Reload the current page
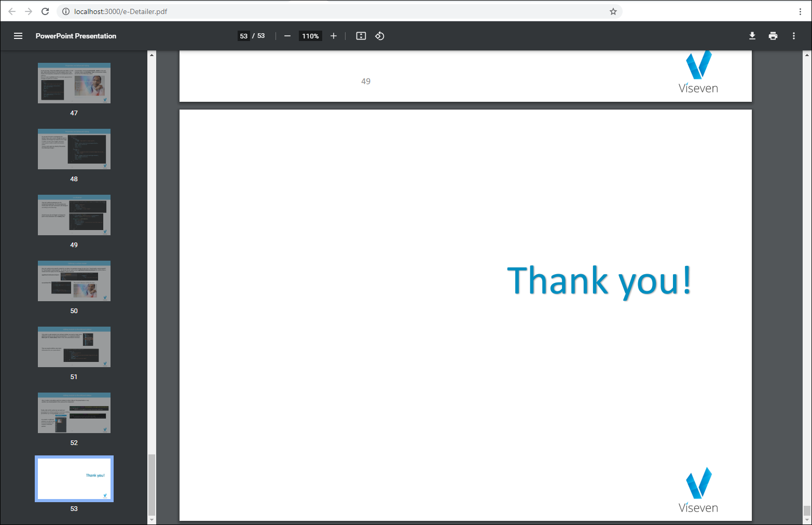 coord(45,11)
